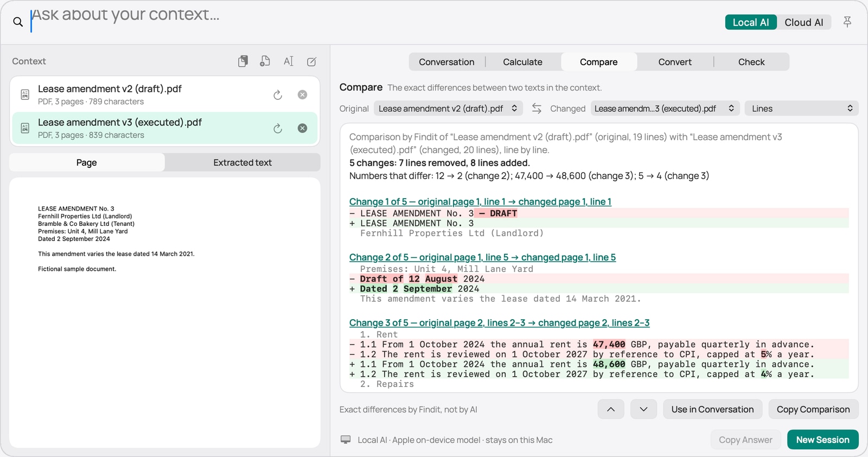Click the compose note icon in Context
Image resolution: width=868 pixels, height=457 pixels.
311,61
